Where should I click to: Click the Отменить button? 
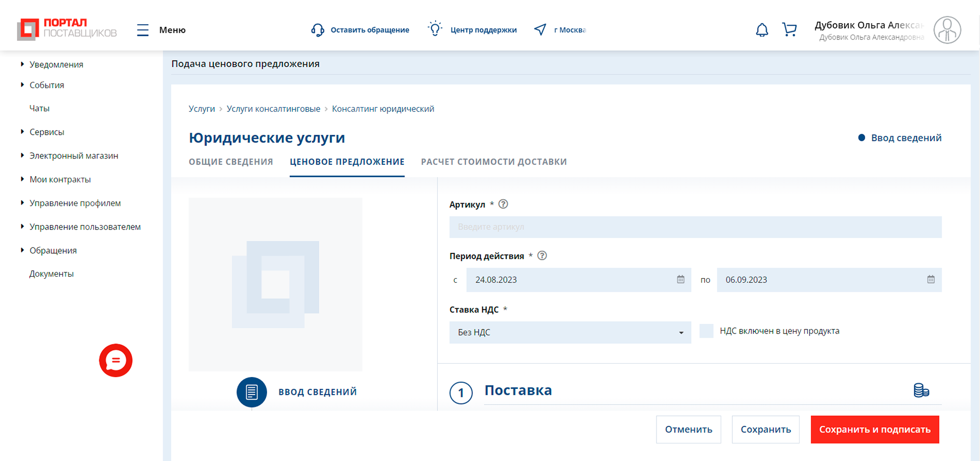point(689,429)
